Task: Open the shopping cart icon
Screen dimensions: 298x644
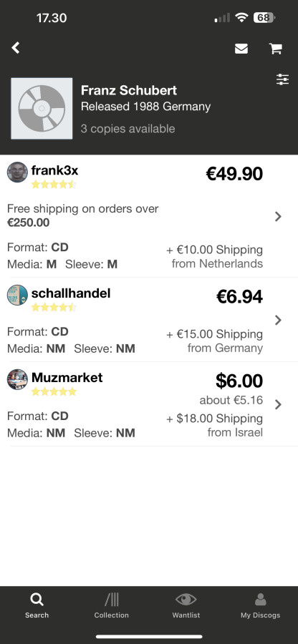Action: click(275, 49)
